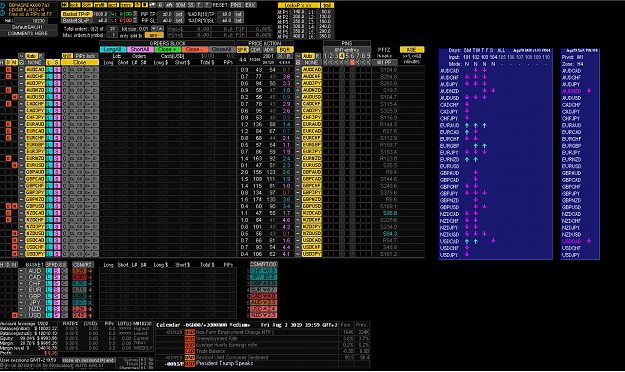Open the left NONE selector
This screenshot has width=625, height=372.
pyautogui.click(x=34, y=62)
